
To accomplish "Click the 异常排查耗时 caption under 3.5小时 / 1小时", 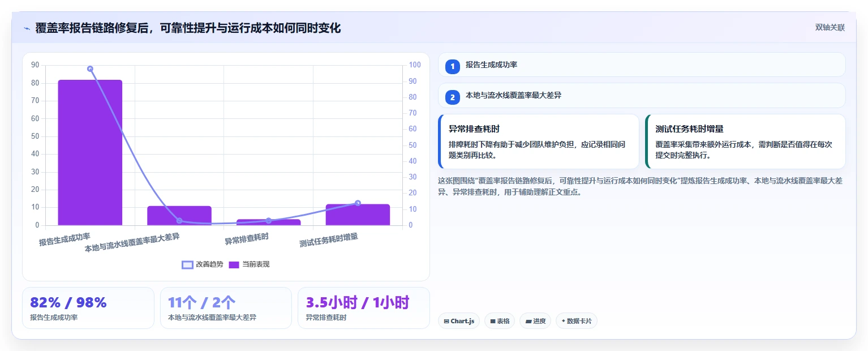I will [326, 318].
